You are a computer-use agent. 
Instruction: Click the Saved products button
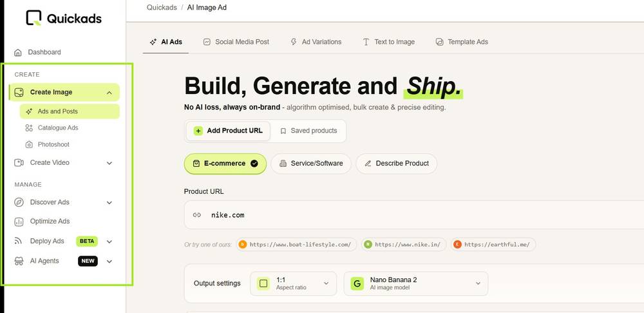coord(308,131)
